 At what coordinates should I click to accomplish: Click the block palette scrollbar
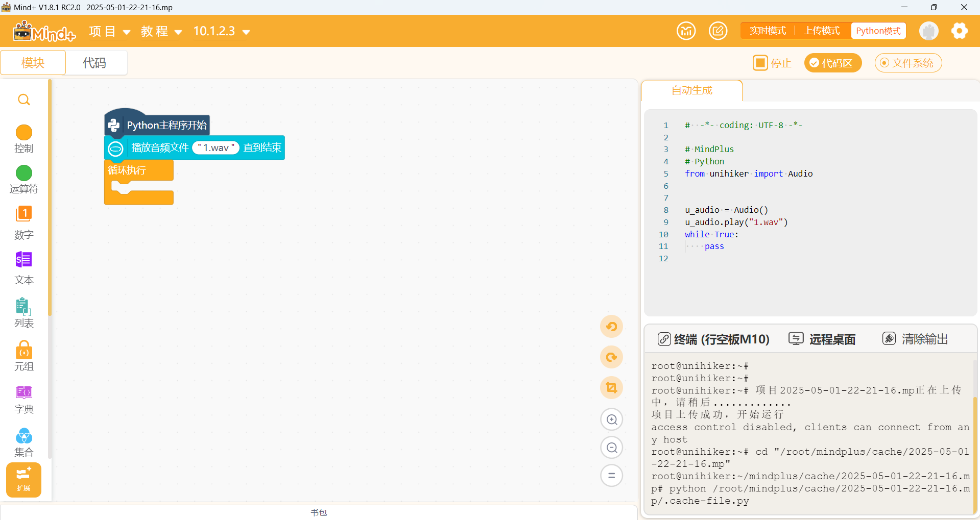tap(50, 198)
